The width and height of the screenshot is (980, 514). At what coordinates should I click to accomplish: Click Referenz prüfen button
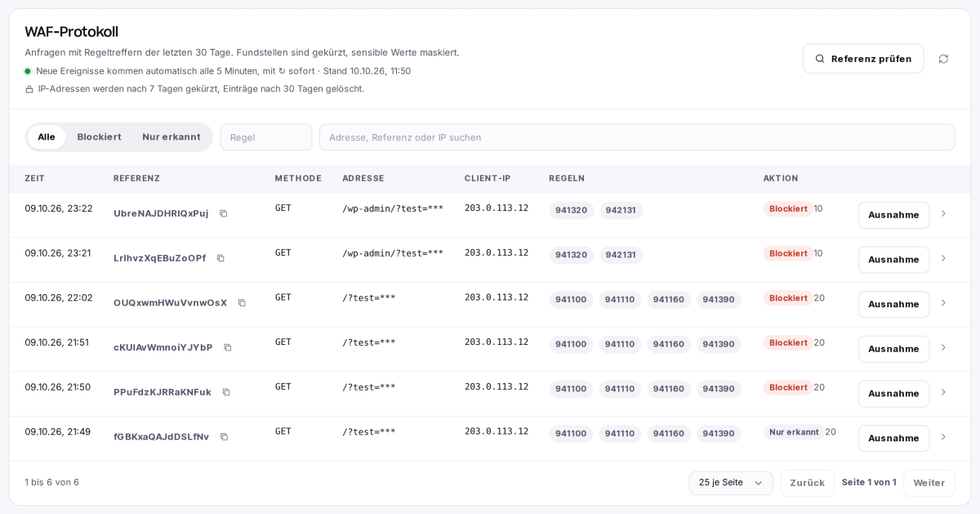(x=863, y=59)
